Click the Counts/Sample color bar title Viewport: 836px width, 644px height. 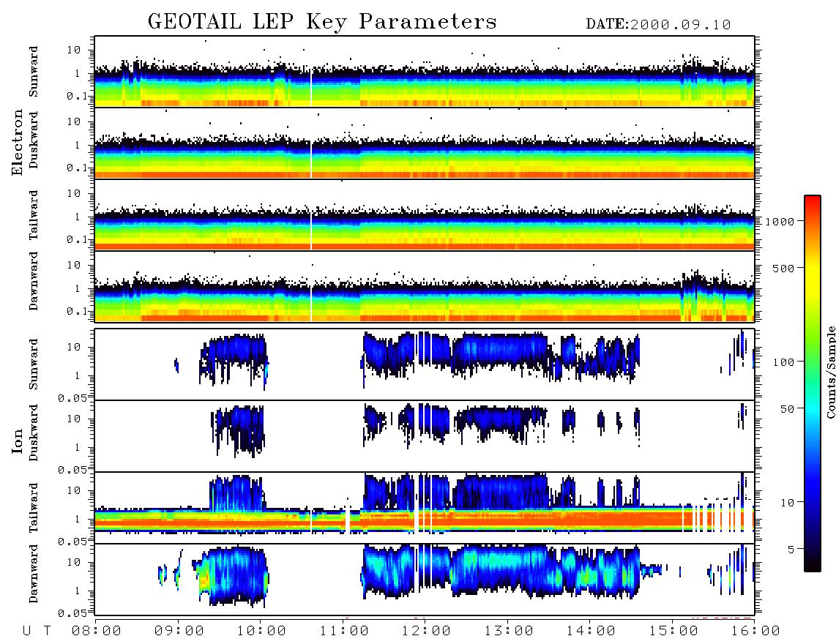(830, 372)
